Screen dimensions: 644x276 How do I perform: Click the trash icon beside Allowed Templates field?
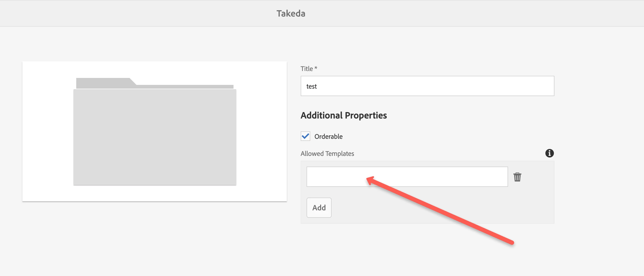click(x=517, y=177)
